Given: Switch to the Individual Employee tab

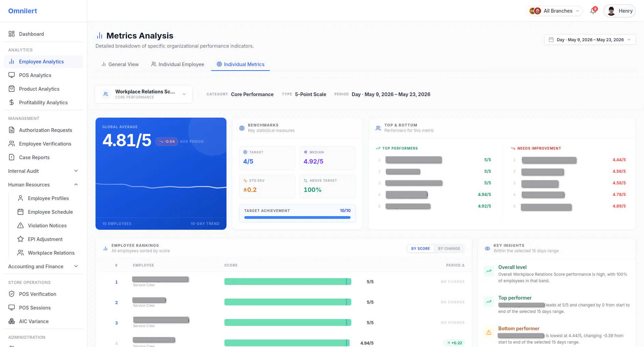Looking at the screenshot, I should [177, 64].
